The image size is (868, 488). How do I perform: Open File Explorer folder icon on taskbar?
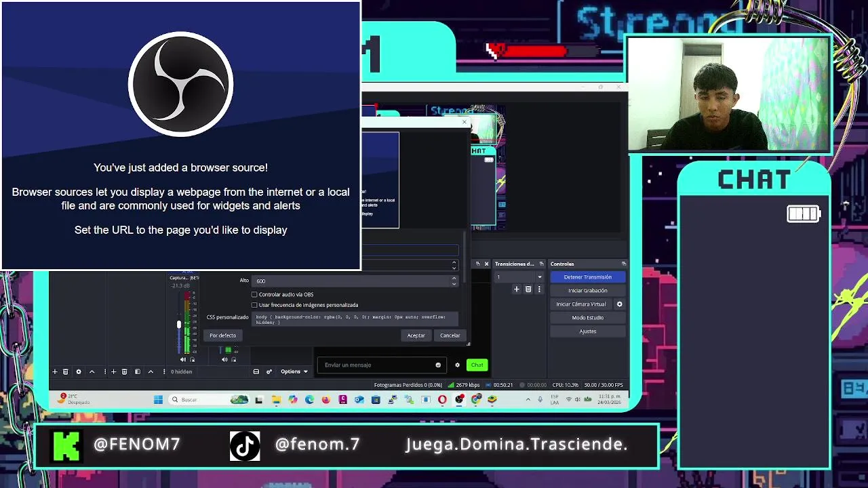[277, 400]
